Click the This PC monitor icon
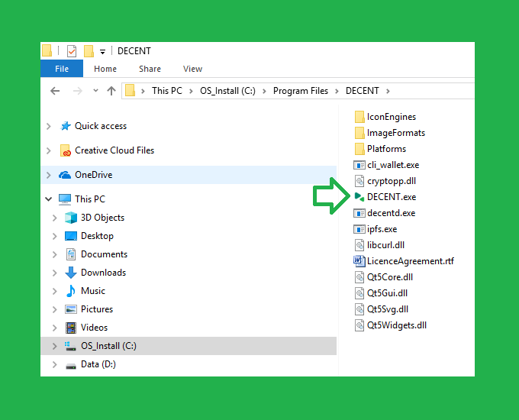Viewport: 519px width, 420px height. click(x=65, y=199)
